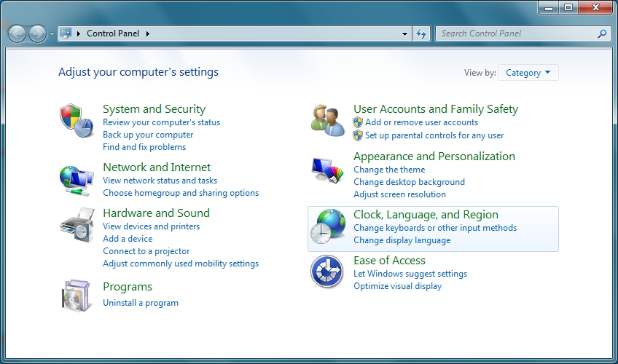Open the recent pages arrow next to Forward

click(52, 34)
